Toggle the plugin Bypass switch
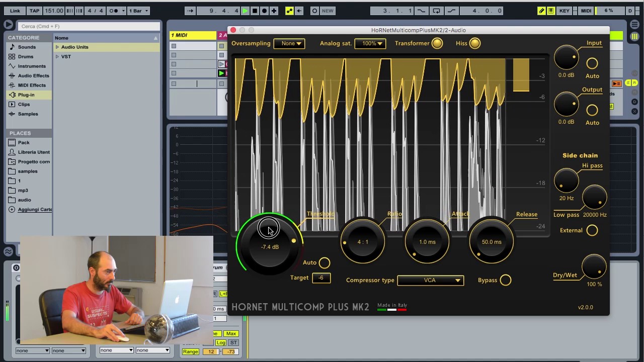 (x=506, y=280)
